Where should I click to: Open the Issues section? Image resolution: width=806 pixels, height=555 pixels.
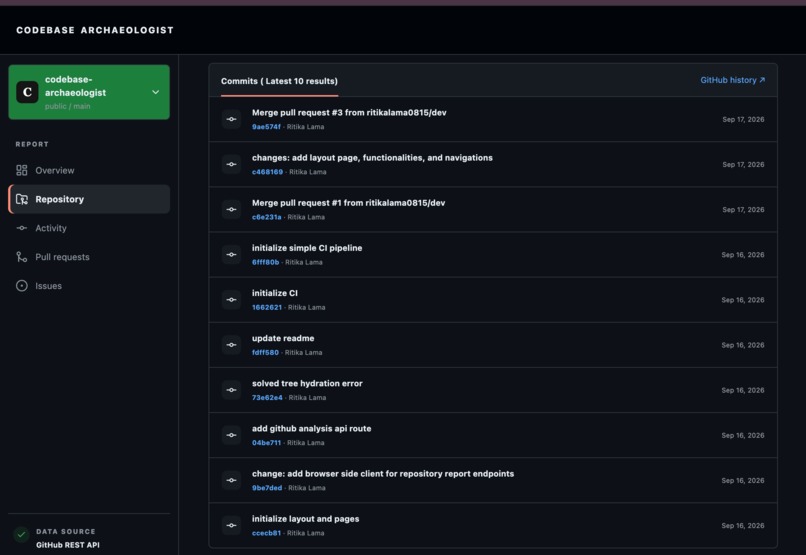point(89,286)
